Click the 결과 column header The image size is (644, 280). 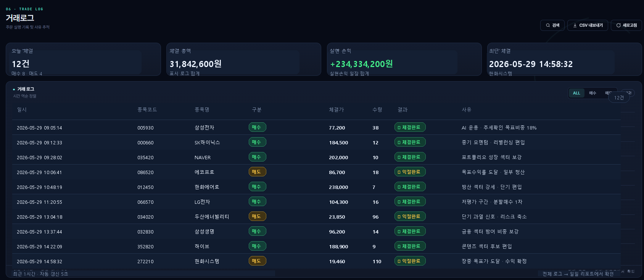402,110
